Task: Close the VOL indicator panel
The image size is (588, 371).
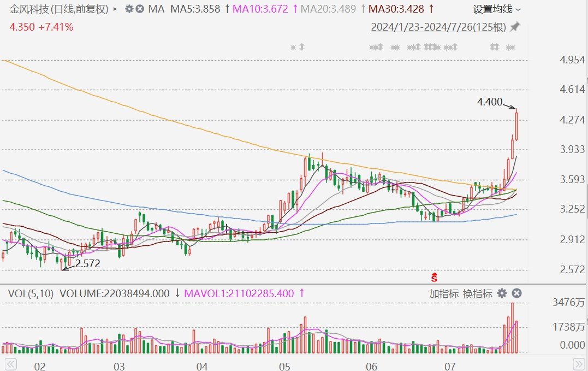Action: point(516,293)
